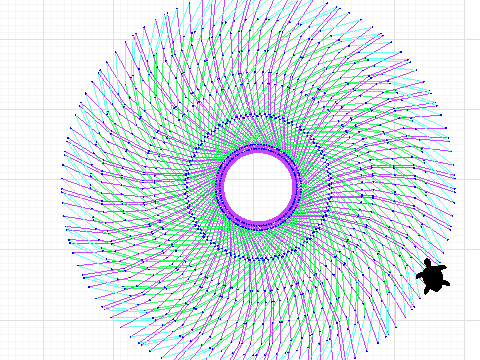
Task: Click the white center of the spiral
Action: pyautogui.click(x=259, y=187)
